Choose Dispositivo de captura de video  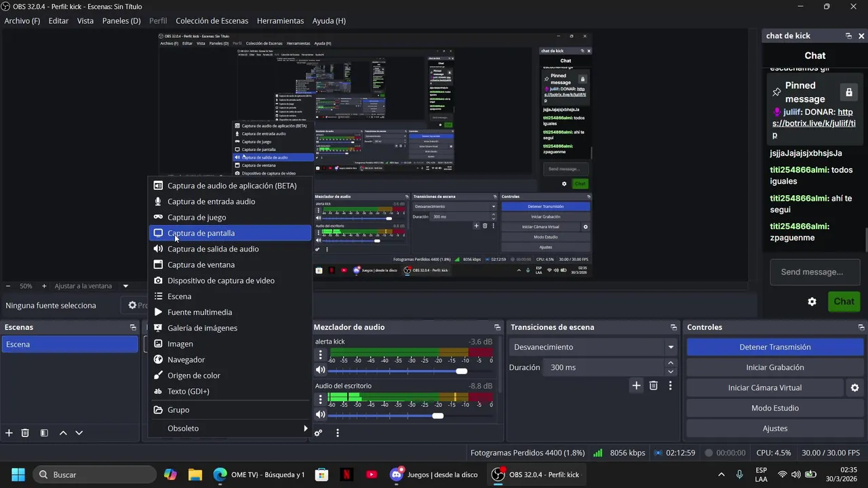[230, 281]
